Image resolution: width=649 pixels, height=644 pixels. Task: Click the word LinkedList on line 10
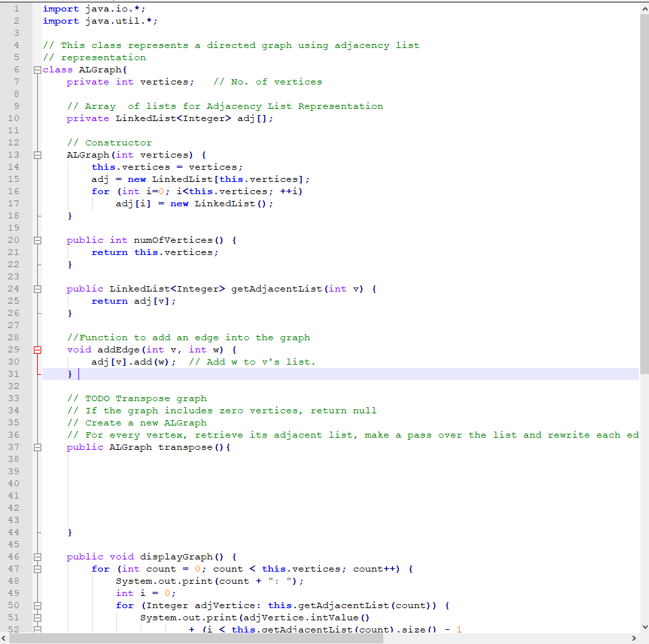[145, 118]
